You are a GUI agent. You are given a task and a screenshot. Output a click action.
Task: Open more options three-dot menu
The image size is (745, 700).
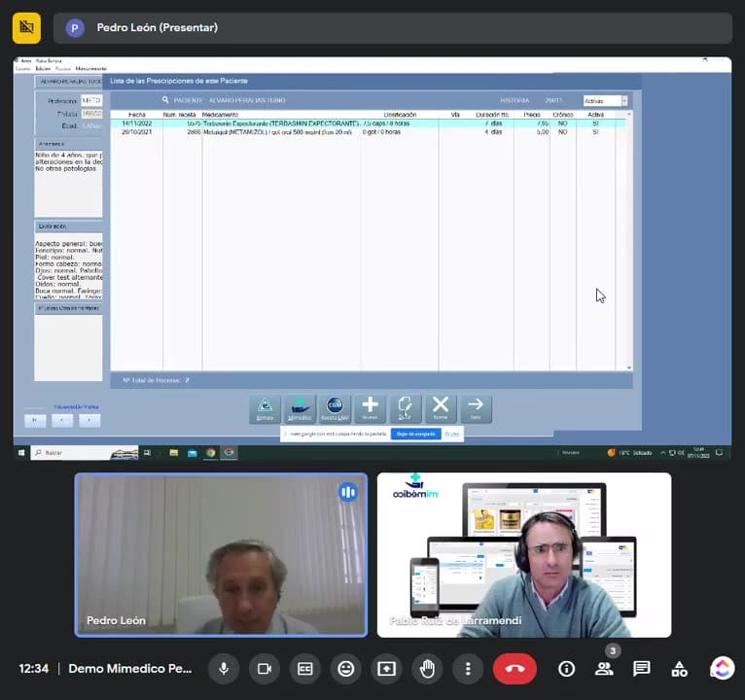click(x=468, y=669)
